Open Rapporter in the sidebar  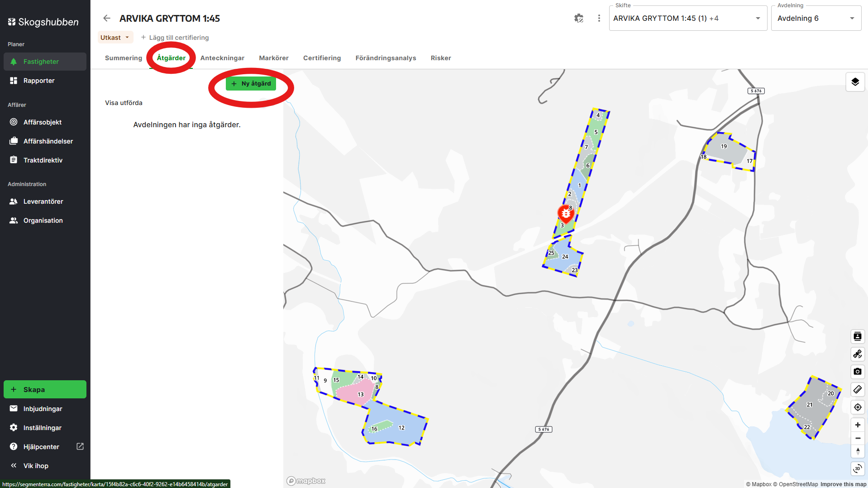[45, 81]
